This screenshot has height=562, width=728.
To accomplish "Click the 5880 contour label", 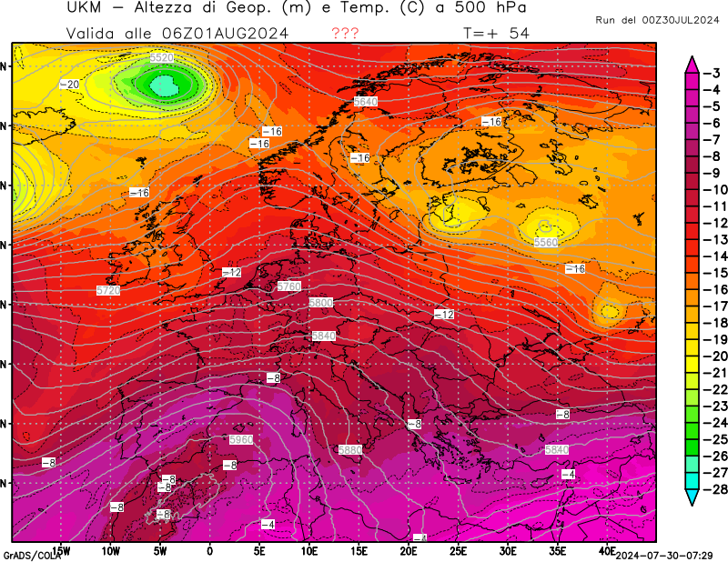I will pyautogui.click(x=349, y=449).
